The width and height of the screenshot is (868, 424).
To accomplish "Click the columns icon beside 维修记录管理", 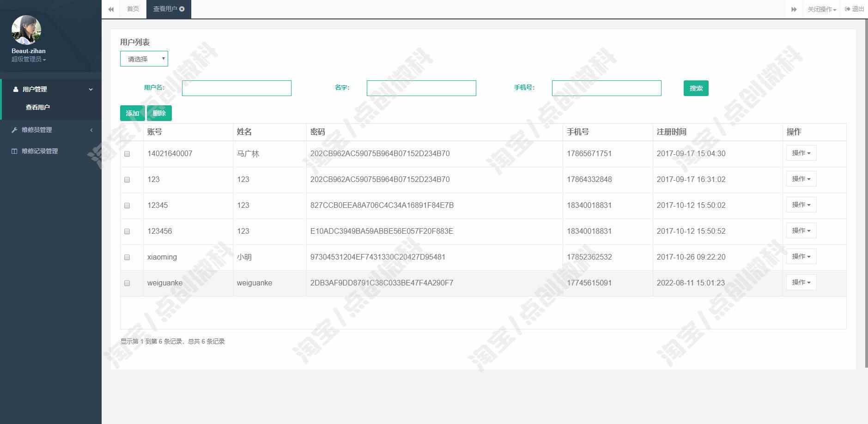I will 14,151.
